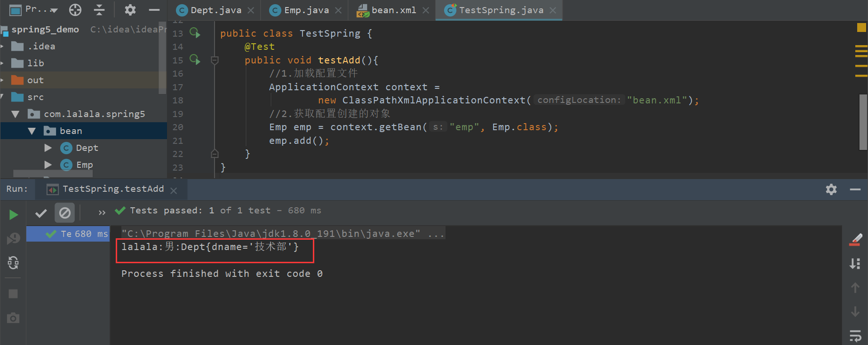This screenshot has height=345, width=868.
Task: Open Project panel settings gear
Action: pyautogui.click(x=130, y=9)
